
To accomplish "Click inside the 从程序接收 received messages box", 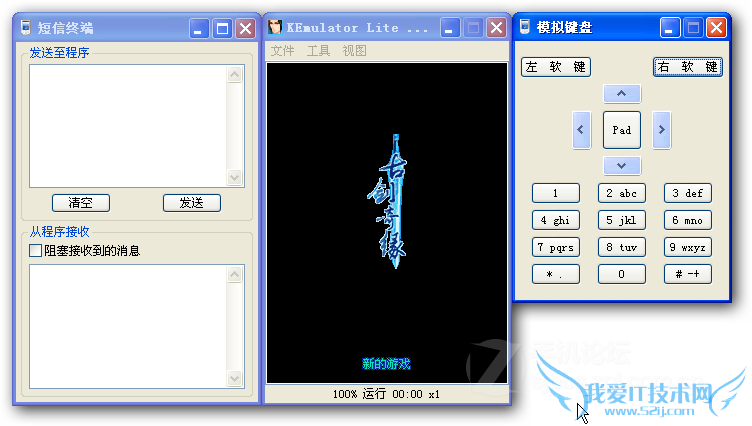I will (x=128, y=326).
